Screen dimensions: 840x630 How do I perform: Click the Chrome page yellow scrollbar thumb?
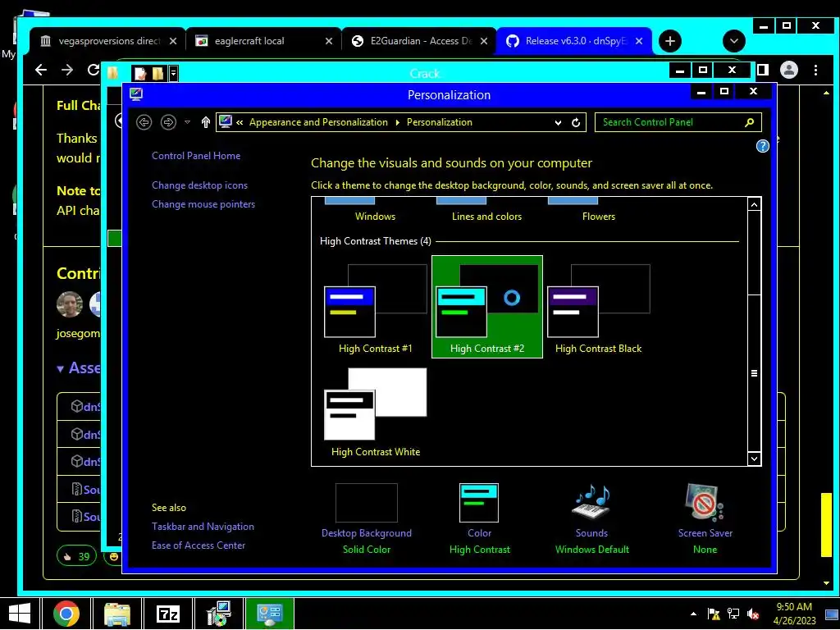(826, 525)
